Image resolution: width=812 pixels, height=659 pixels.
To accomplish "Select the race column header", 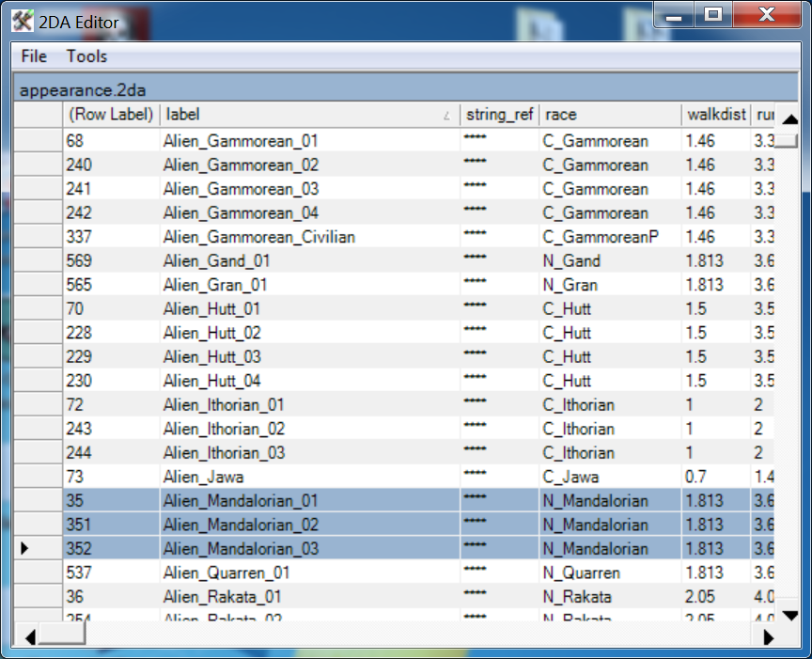I will click(x=610, y=115).
